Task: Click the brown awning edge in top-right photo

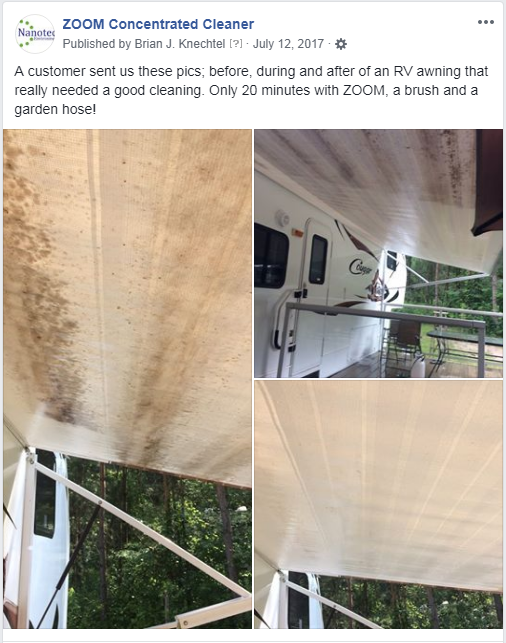Action: (x=489, y=182)
